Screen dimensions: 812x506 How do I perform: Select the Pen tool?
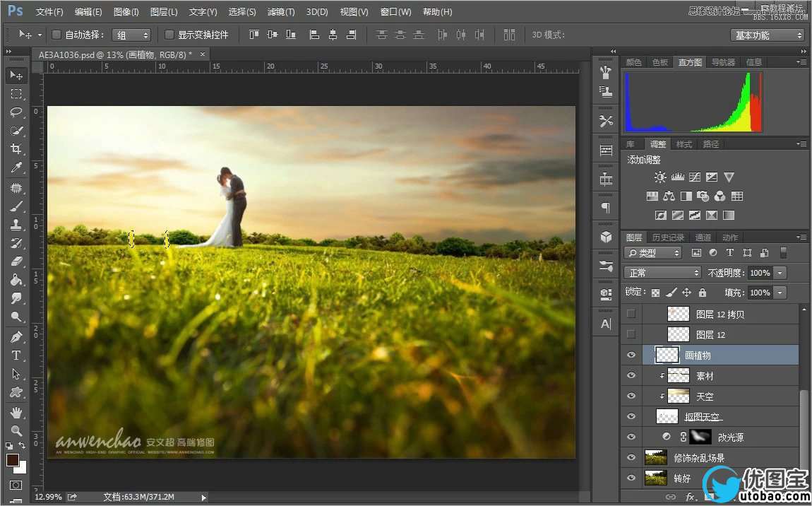point(16,336)
